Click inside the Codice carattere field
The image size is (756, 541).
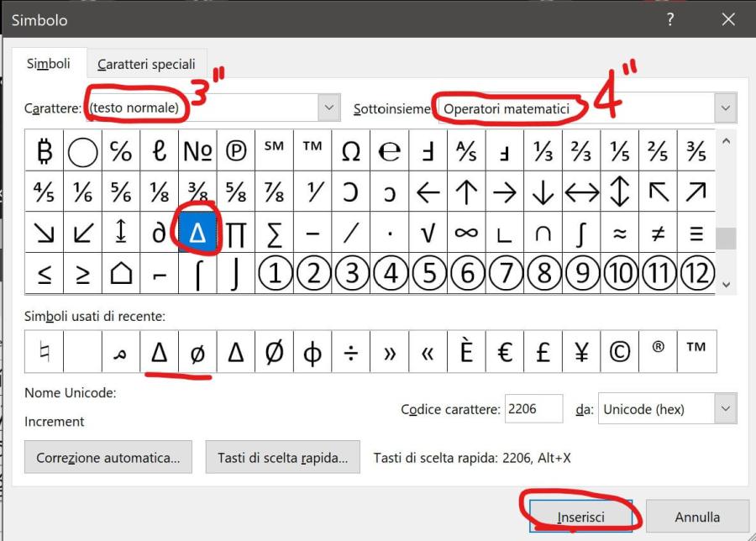(533, 409)
